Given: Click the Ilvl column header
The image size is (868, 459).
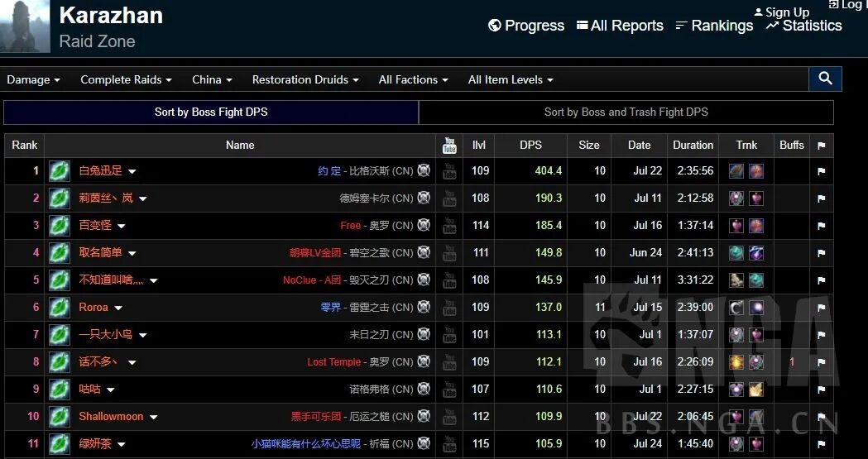Looking at the screenshot, I should pyautogui.click(x=479, y=145).
